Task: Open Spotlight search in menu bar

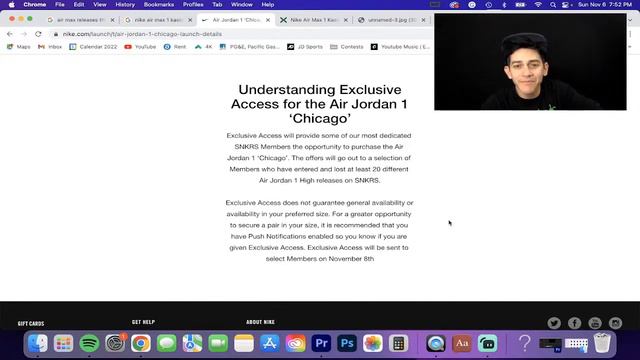Action: tap(553, 4)
